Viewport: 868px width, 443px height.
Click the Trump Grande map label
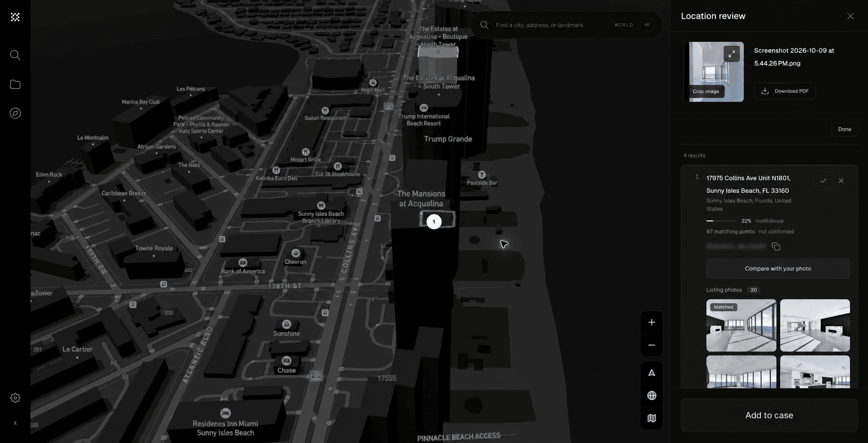point(448,139)
